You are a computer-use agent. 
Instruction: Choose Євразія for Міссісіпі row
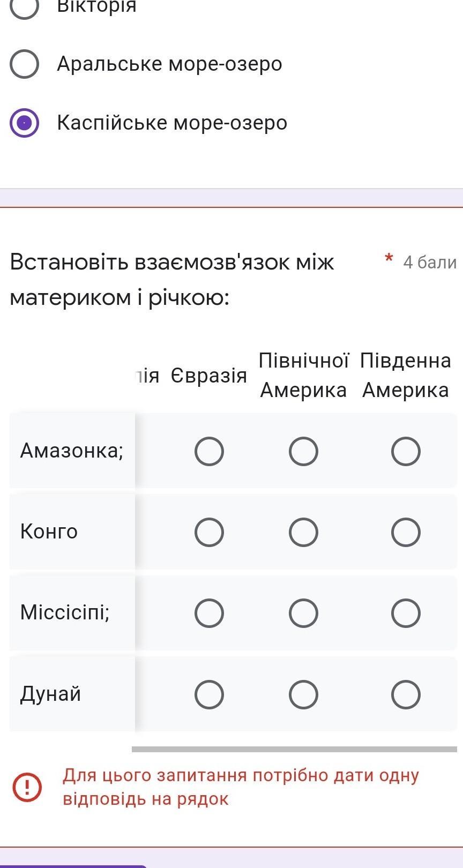[209, 613]
